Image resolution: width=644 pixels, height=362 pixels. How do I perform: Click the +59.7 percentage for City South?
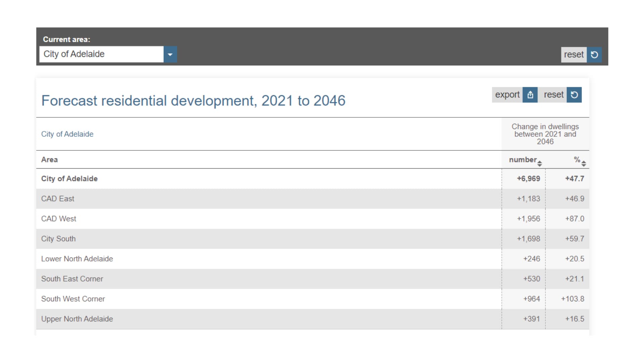(575, 239)
